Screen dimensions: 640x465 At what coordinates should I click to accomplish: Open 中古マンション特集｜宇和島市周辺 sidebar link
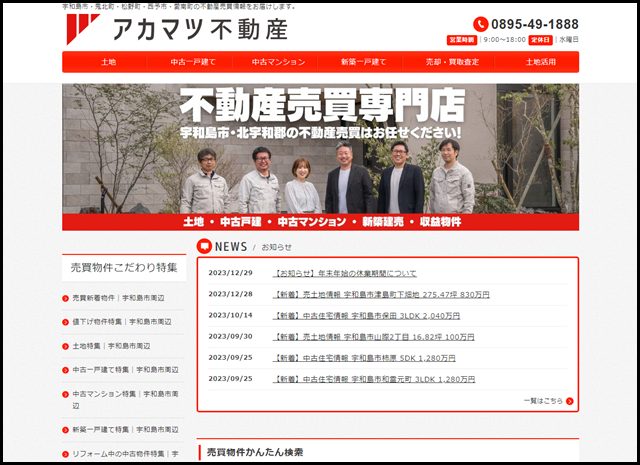pos(125,400)
